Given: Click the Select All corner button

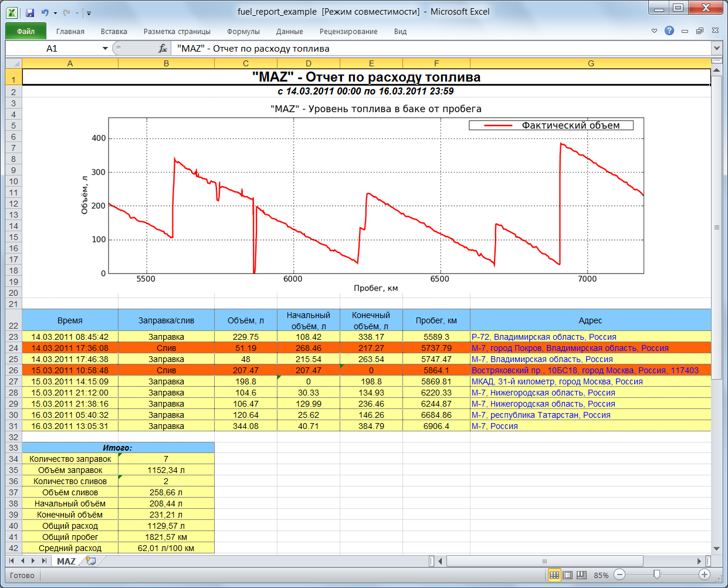Looking at the screenshot, I should click(13, 63).
